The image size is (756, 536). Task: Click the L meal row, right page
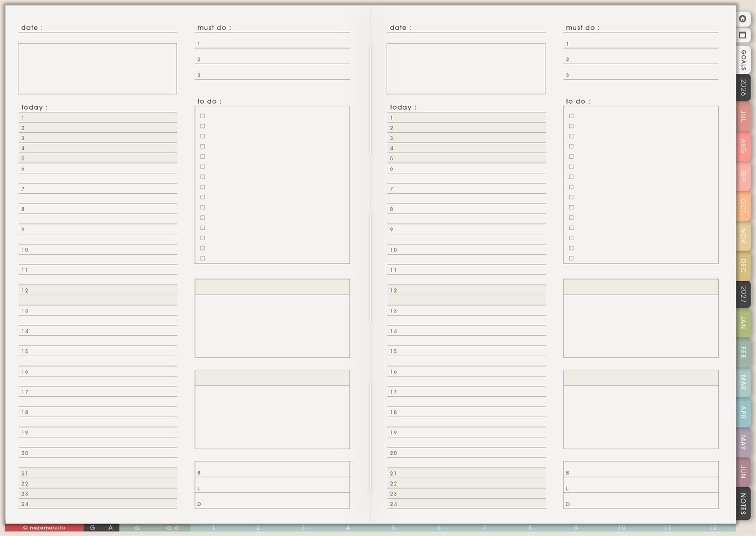(641, 485)
